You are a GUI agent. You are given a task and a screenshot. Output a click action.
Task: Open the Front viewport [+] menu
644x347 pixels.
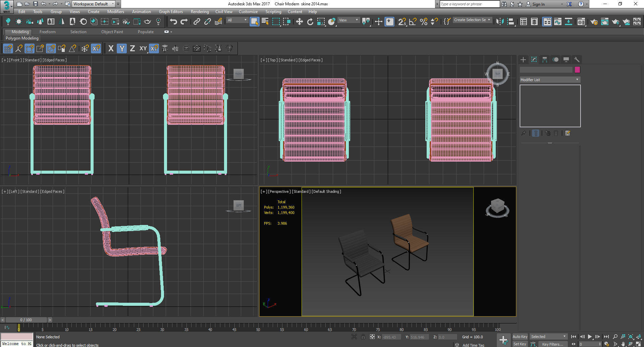(x=5, y=60)
